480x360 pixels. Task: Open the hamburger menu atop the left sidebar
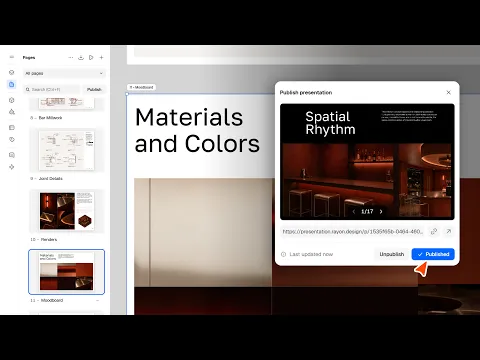coord(12,57)
